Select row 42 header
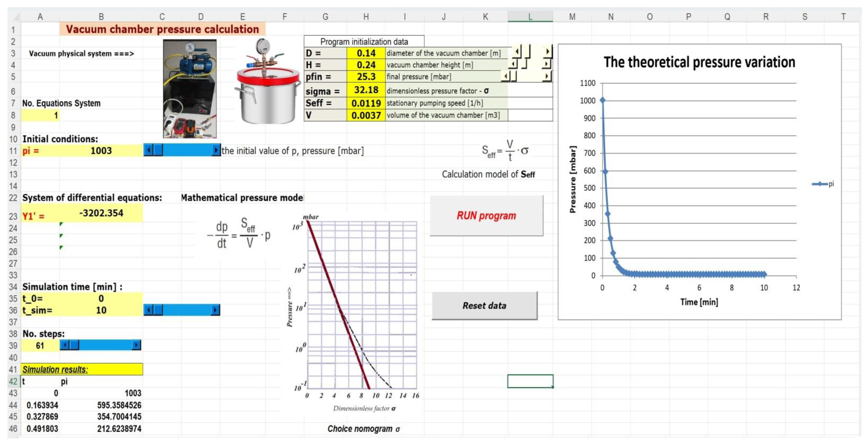This screenshot has height=446, width=868. pos(13,381)
